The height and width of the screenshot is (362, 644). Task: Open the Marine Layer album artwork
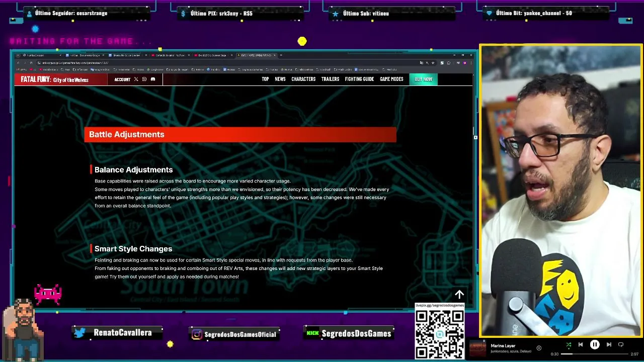pos(478,349)
